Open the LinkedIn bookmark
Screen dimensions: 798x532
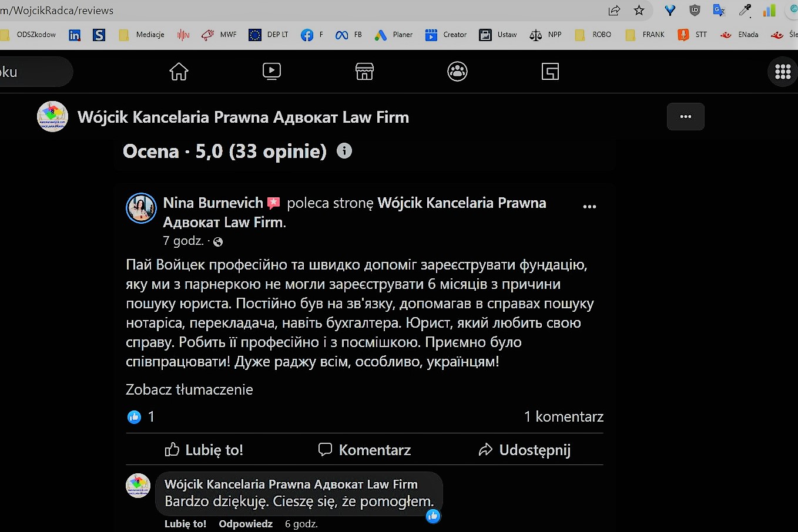coord(75,35)
